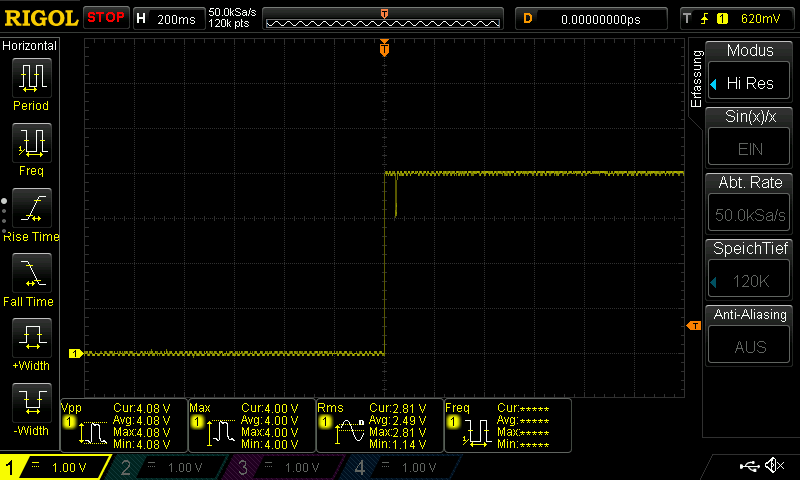Image resolution: width=800 pixels, height=480 pixels.
Task: Enable channel 3 tab
Action: [285, 467]
